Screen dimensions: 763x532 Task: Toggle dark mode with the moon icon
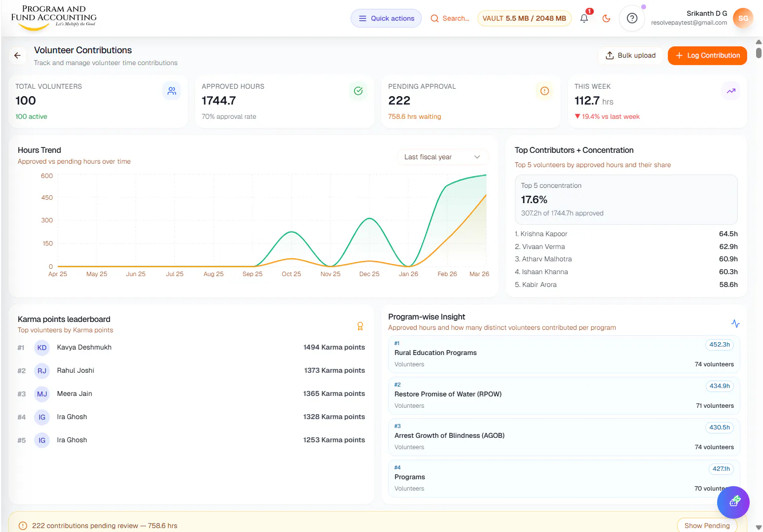point(607,18)
